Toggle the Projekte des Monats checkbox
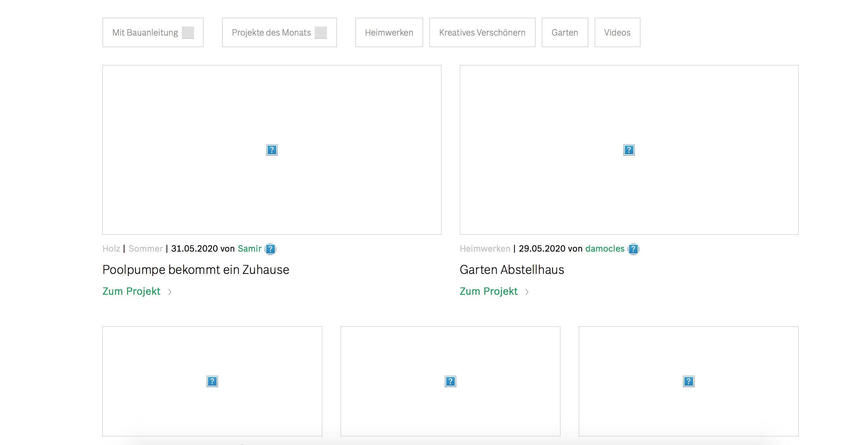Viewport: 868px width, 445px height. [320, 33]
